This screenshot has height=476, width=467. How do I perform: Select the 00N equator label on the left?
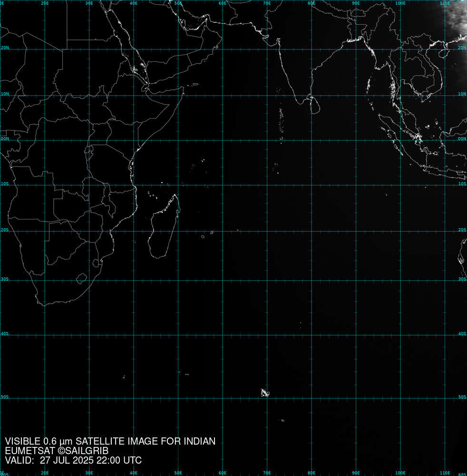5,139
